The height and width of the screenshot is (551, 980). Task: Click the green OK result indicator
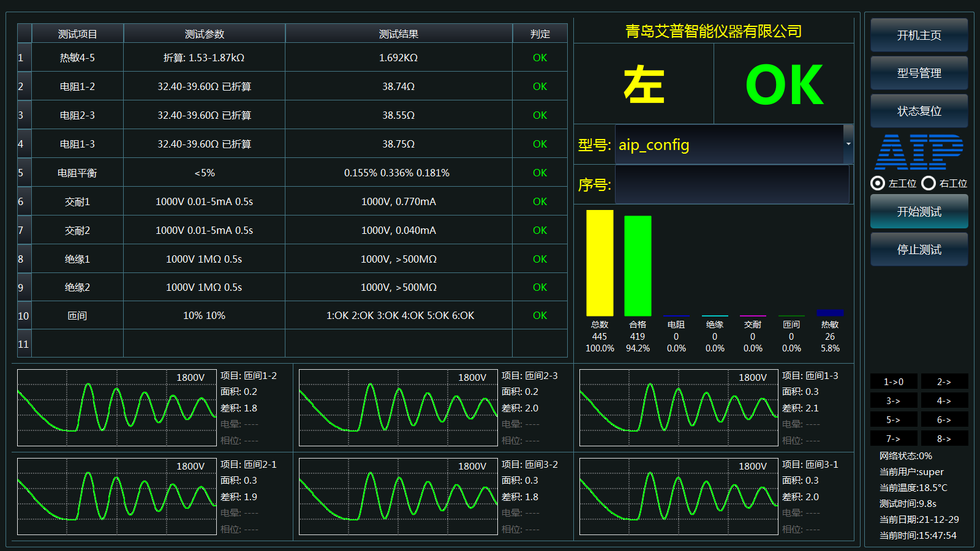[x=785, y=83]
